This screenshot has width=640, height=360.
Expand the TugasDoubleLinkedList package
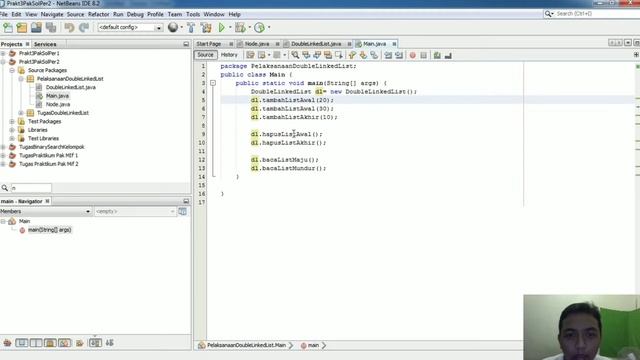click(21, 113)
